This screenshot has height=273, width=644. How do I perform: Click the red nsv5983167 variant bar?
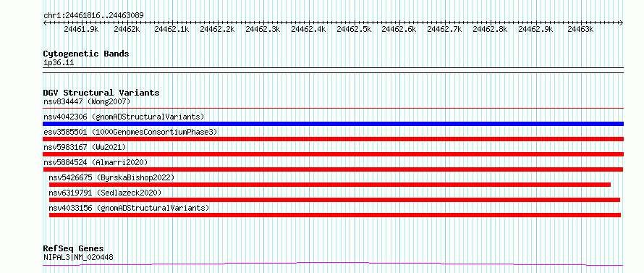[333, 154]
